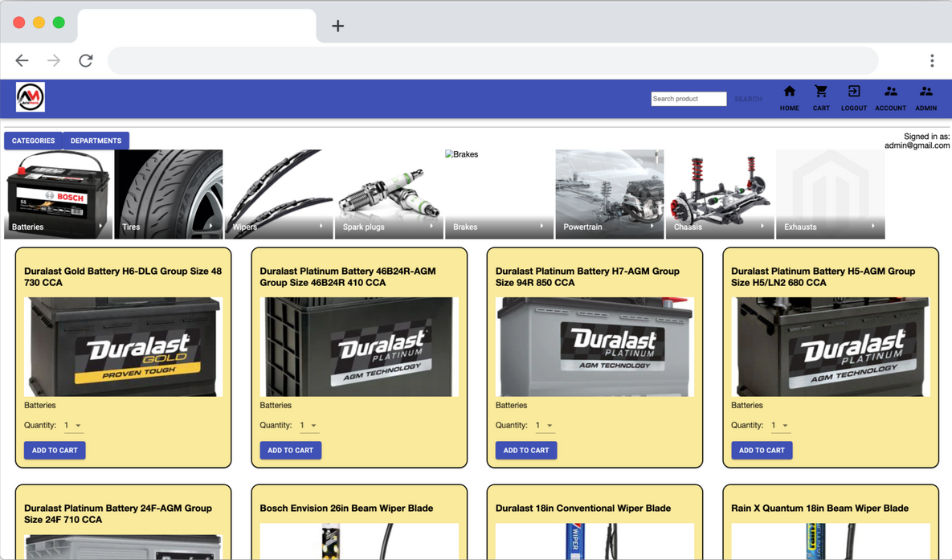Open the quantity dropdown for Duralast Platinum H7-AGM

tap(545, 425)
